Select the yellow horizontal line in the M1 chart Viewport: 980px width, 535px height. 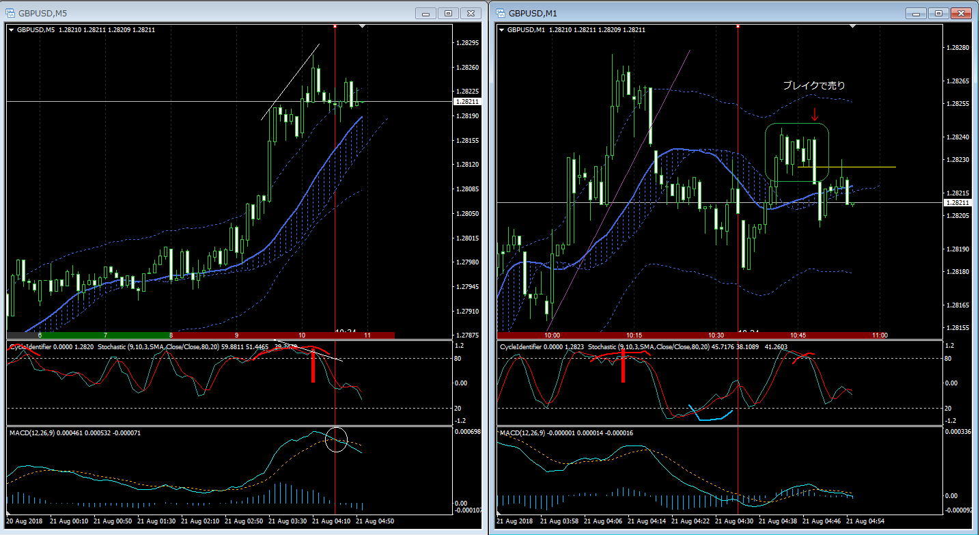click(x=847, y=167)
